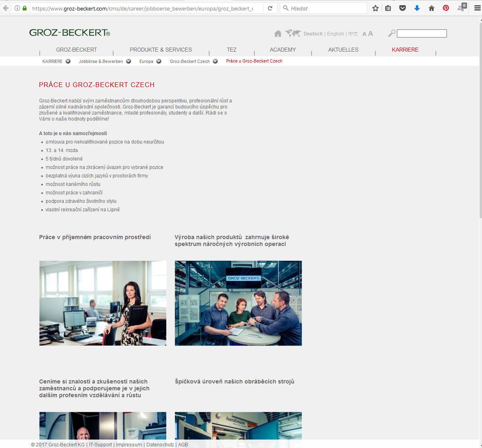The image size is (482, 448).
Task: Click in the browser URL address bar
Action: click(143, 8)
